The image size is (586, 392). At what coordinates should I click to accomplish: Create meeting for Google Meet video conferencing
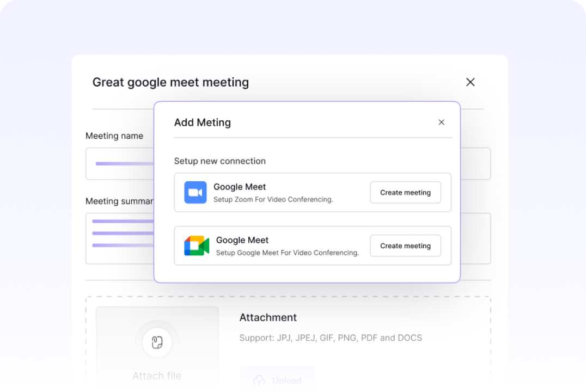(x=406, y=246)
